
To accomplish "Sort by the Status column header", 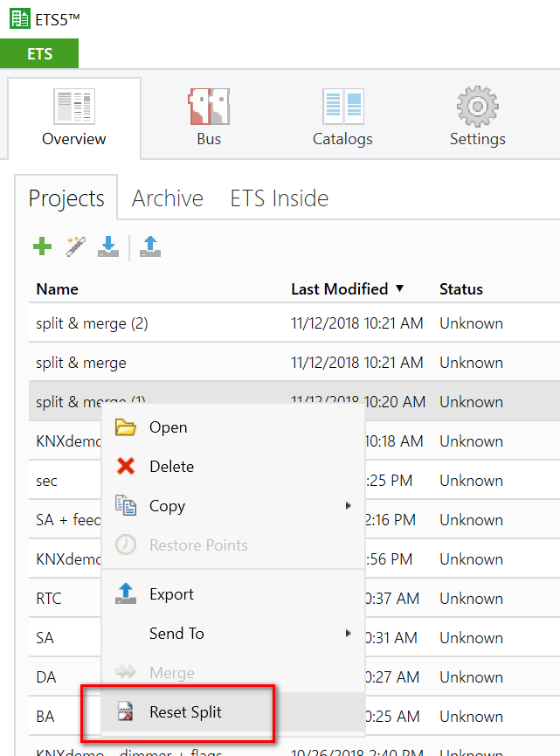I will [460, 288].
